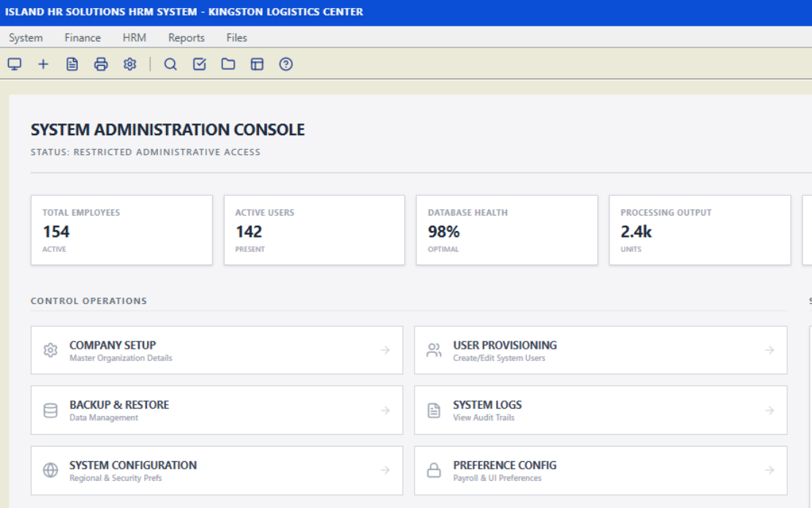Open the Finance menu

click(x=83, y=38)
